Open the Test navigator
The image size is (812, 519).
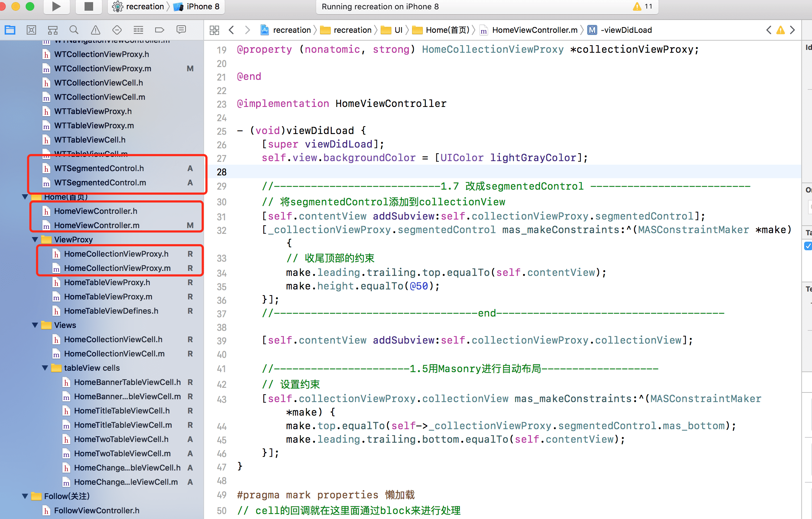[117, 30]
